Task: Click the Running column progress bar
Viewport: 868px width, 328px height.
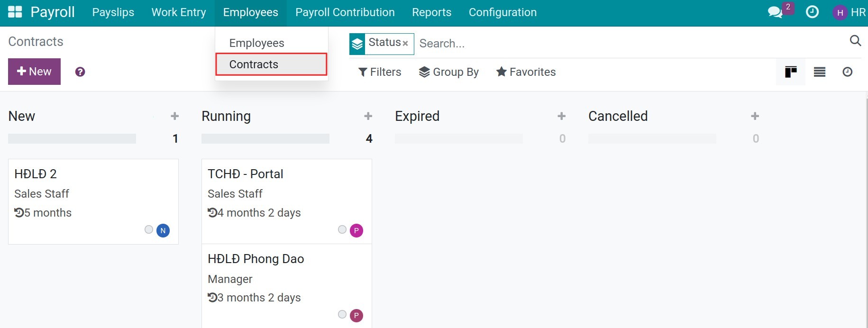Action: (265, 138)
